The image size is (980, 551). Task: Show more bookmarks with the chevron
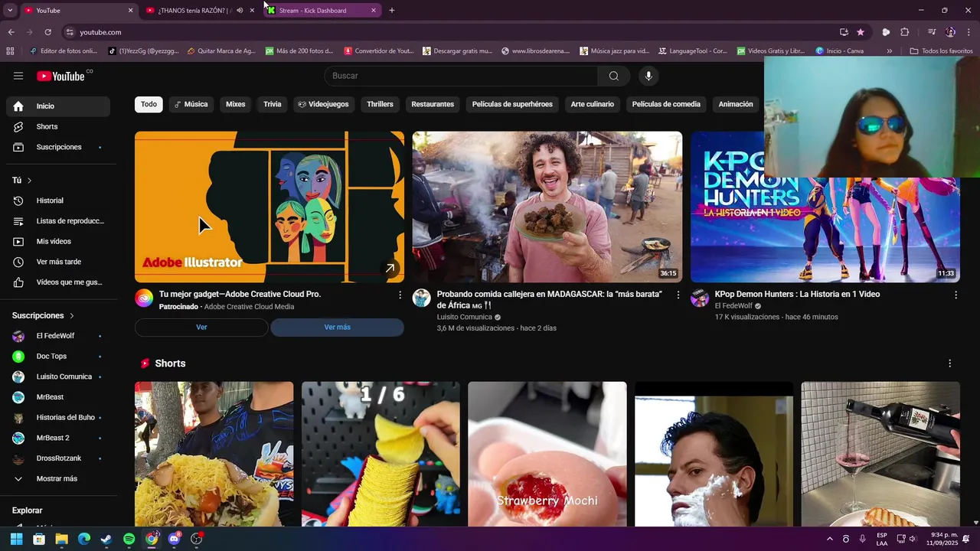coord(890,51)
